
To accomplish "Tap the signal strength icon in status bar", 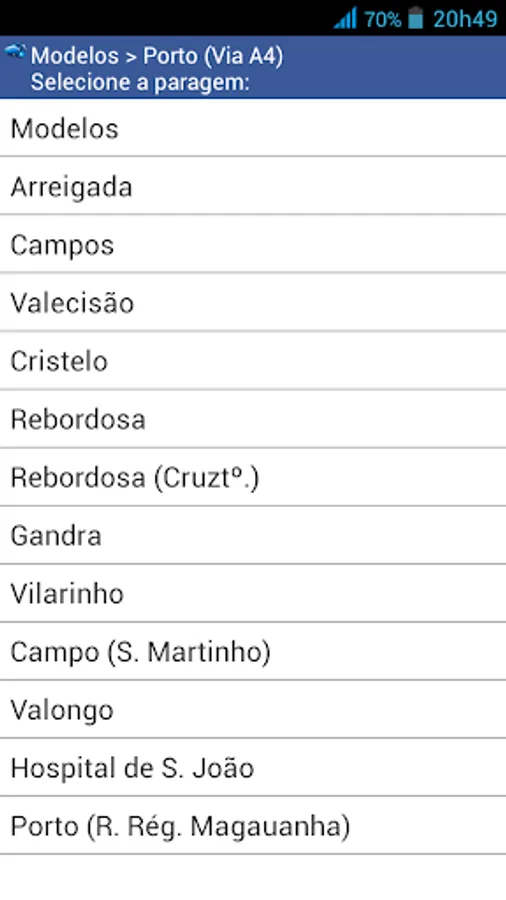I will 345,18.
